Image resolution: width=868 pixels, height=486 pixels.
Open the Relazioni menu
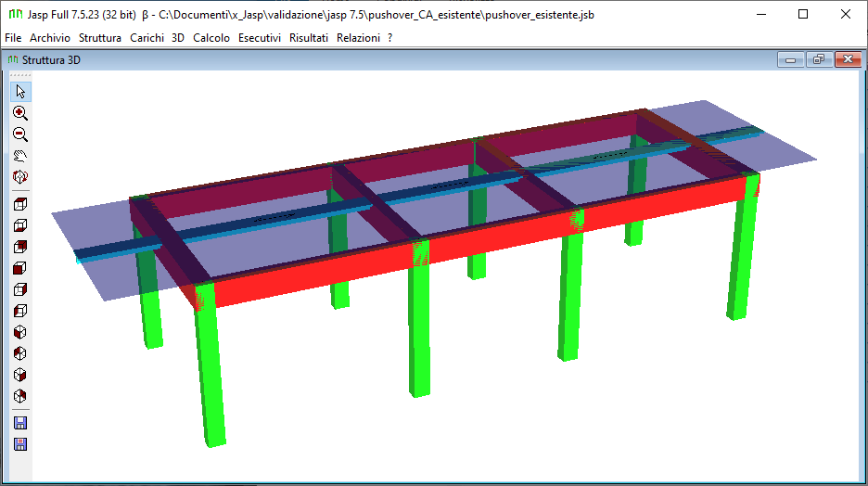point(358,38)
